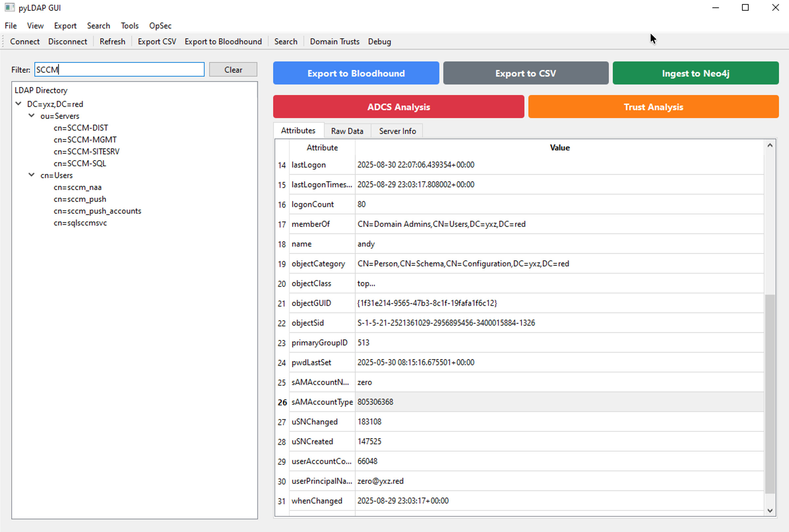Collapse the ou=Servers tree node
This screenshot has height=532, width=789.
(x=32, y=116)
